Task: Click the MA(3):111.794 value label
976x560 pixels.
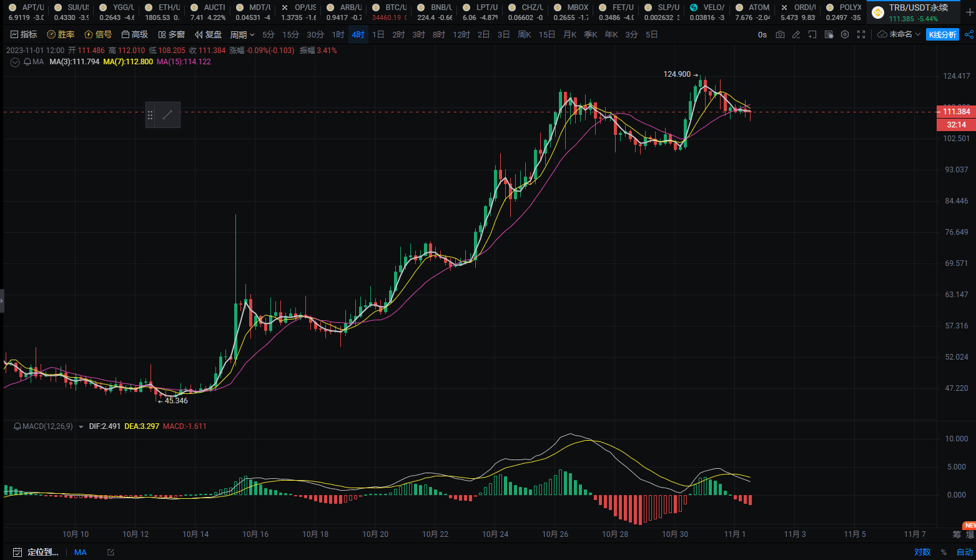Action: (x=74, y=62)
